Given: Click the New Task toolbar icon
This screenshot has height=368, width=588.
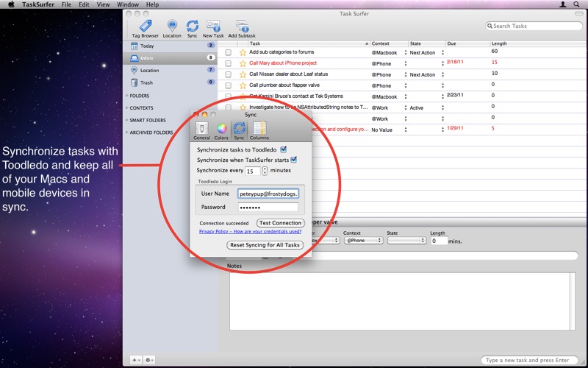Looking at the screenshot, I should (213, 29).
